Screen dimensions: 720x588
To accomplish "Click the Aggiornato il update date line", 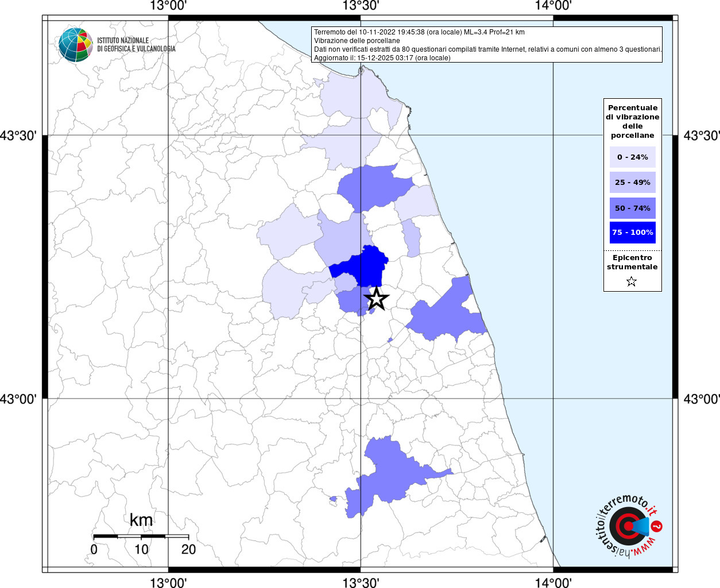I will point(382,58).
